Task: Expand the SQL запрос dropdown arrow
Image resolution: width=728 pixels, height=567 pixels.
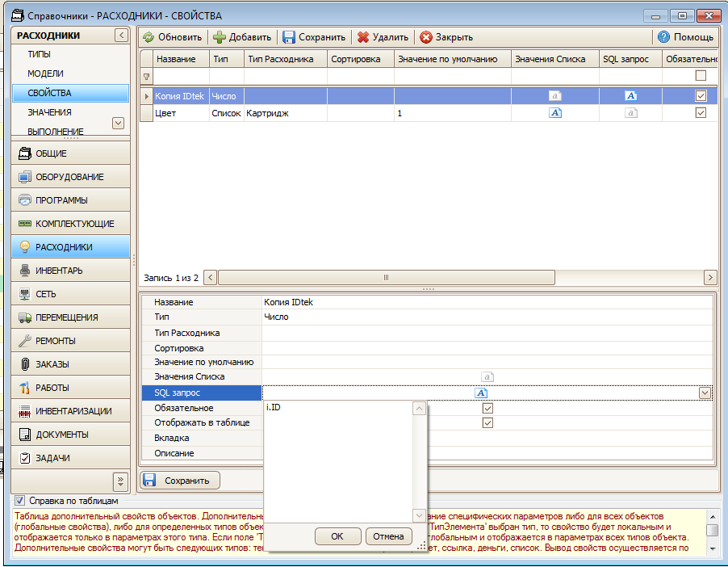Action: coord(705,393)
